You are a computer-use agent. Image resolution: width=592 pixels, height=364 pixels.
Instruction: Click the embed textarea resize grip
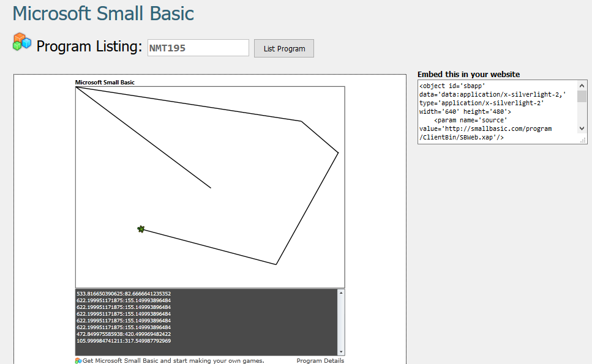tap(583, 141)
